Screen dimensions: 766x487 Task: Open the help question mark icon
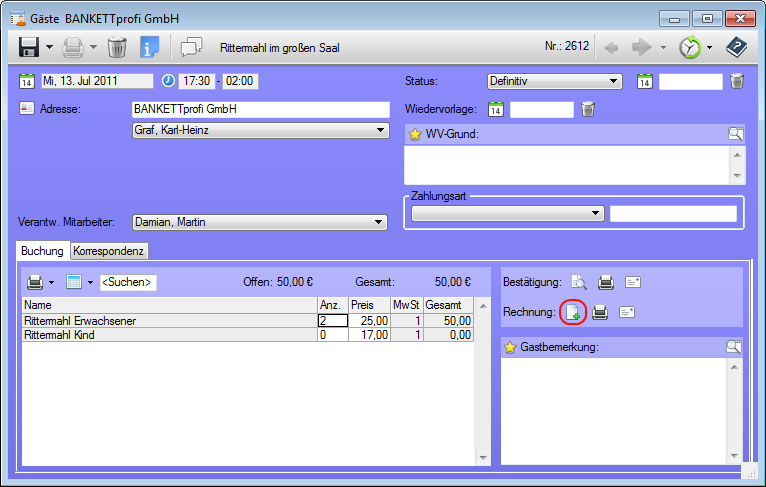point(736,47)
